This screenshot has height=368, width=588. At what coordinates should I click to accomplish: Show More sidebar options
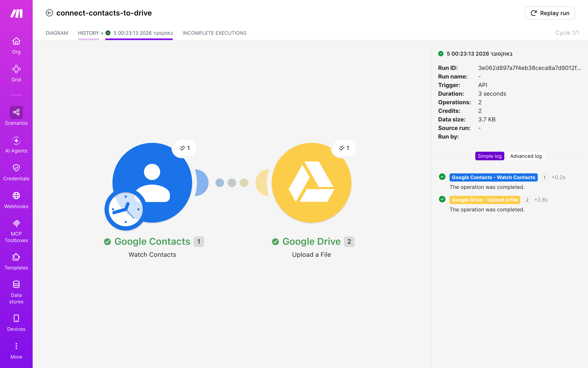click(16, 351)
